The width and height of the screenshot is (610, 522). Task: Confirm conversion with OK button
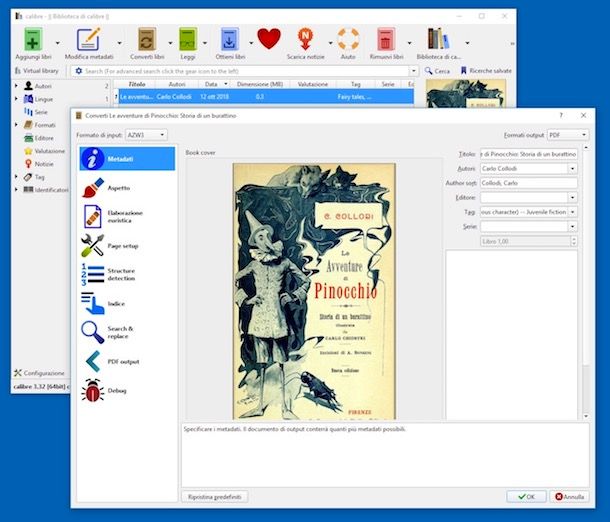[526, 497]
